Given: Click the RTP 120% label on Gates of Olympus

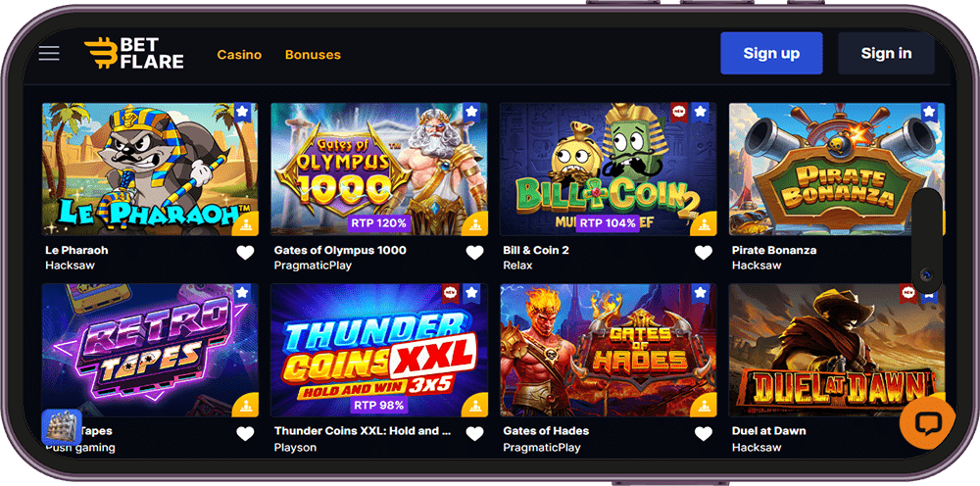Looking at the screenshot, I should (x=378, y=223).
